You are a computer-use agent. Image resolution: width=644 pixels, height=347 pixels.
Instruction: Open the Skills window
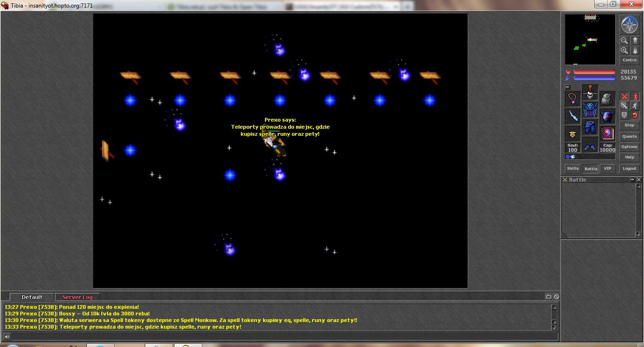[573, 168]
